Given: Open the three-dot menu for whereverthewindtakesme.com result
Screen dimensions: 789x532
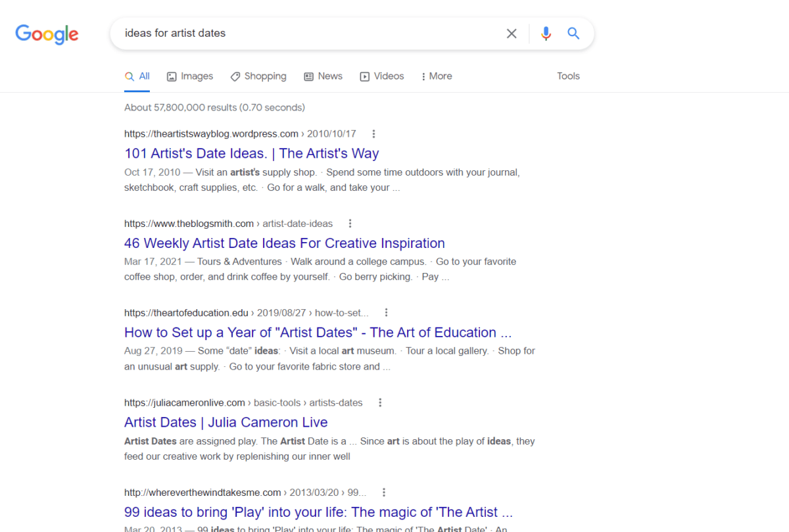Looking at the screenshot, I should 383,492.
